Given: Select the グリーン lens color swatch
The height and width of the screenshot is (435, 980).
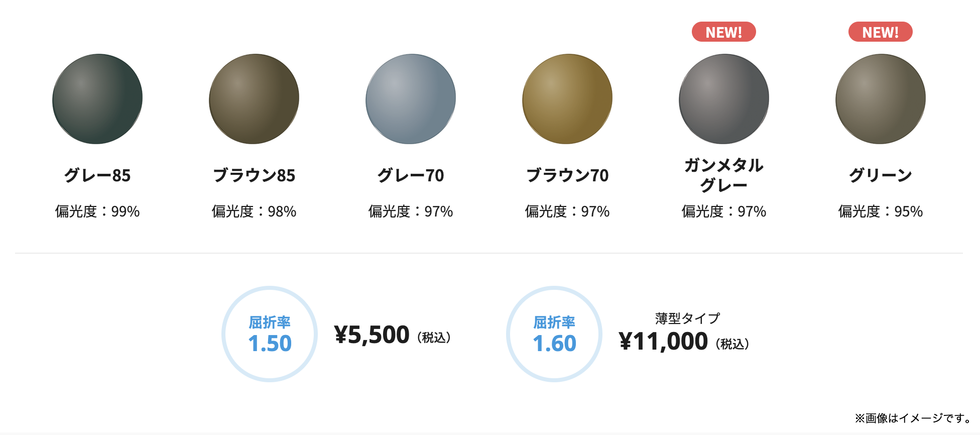Looking at the screenshot, I should (x=881, y=99).
